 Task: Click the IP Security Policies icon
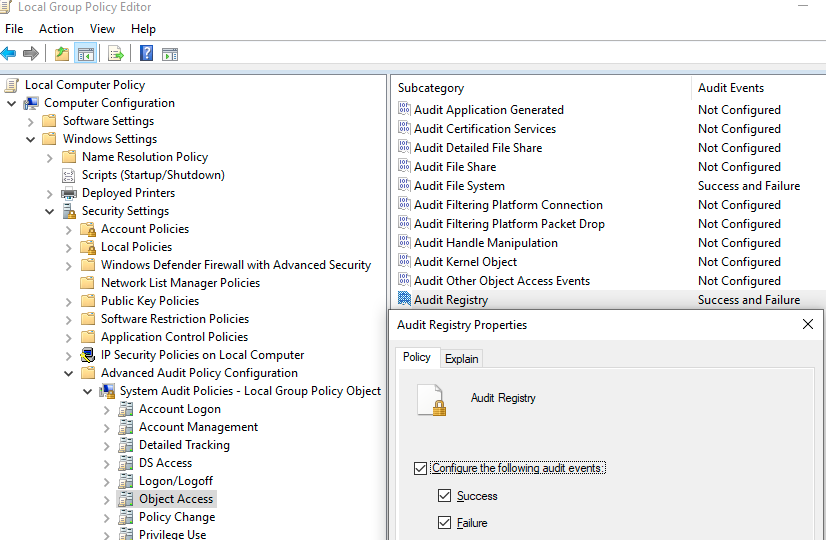pos(87,355)
